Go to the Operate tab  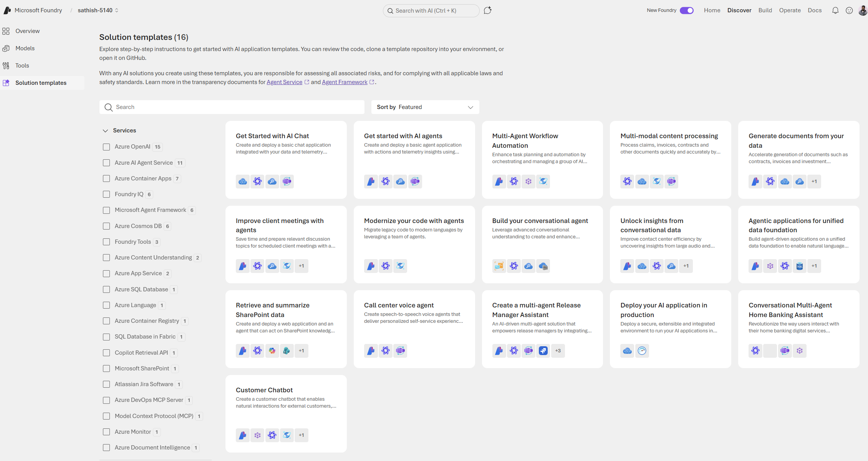790,10
